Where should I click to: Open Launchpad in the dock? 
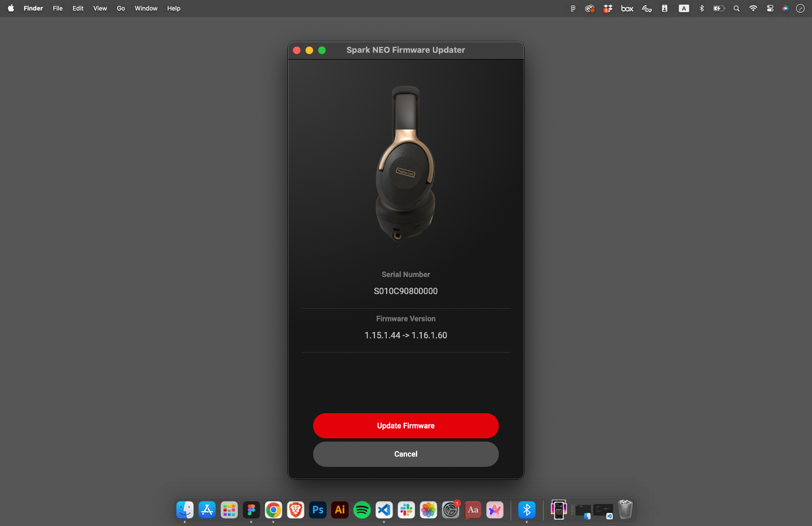[229, 510]
